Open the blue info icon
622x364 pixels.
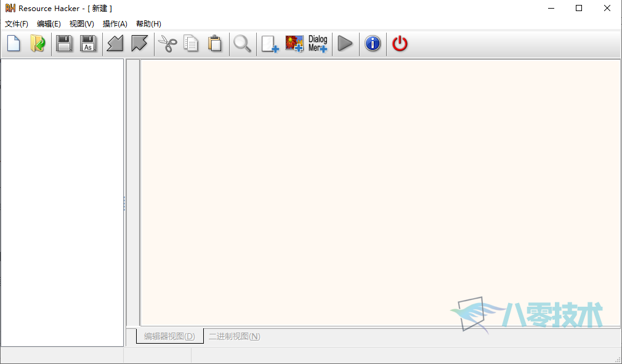(x=373, y=43)
